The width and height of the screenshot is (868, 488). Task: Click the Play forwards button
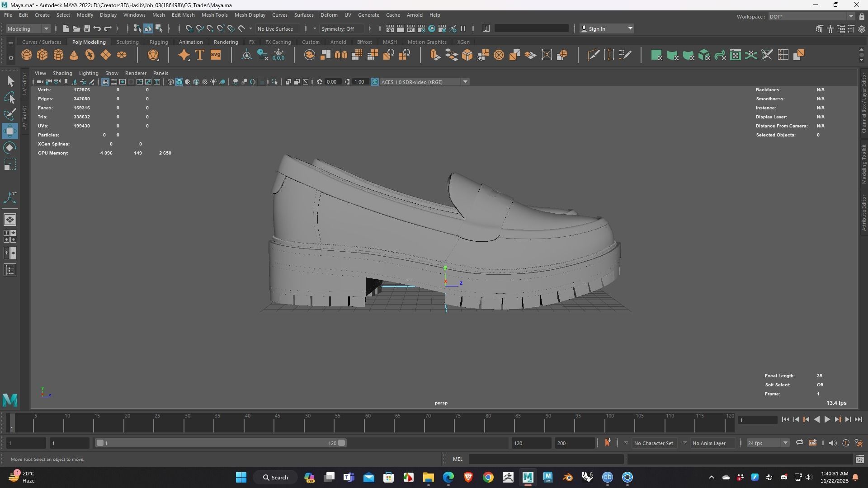tap(827, 420)
